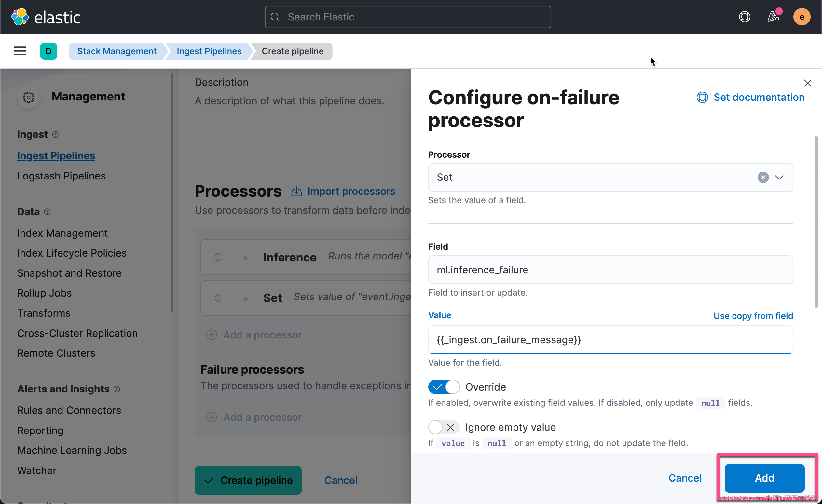Open Index Management in sidebar
The width and height of the screenshot is (822, 504).
click(x=62, y=233)
